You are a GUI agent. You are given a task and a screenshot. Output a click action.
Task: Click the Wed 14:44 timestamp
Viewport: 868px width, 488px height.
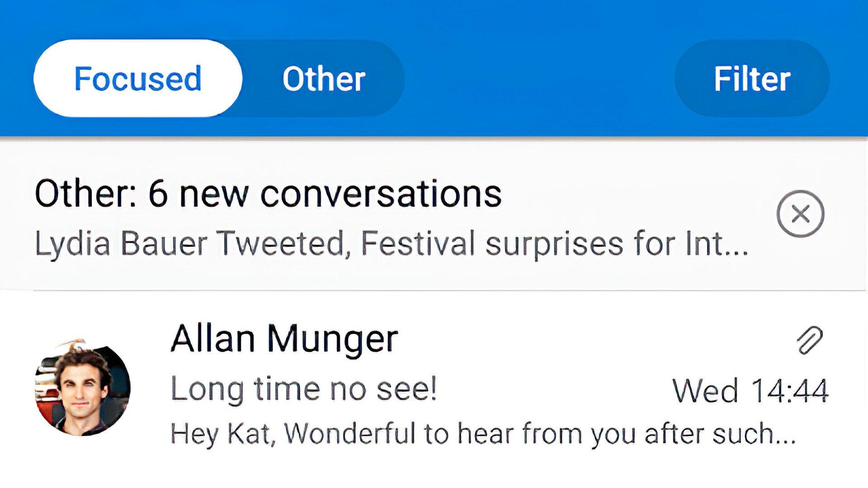pos(750,390)
